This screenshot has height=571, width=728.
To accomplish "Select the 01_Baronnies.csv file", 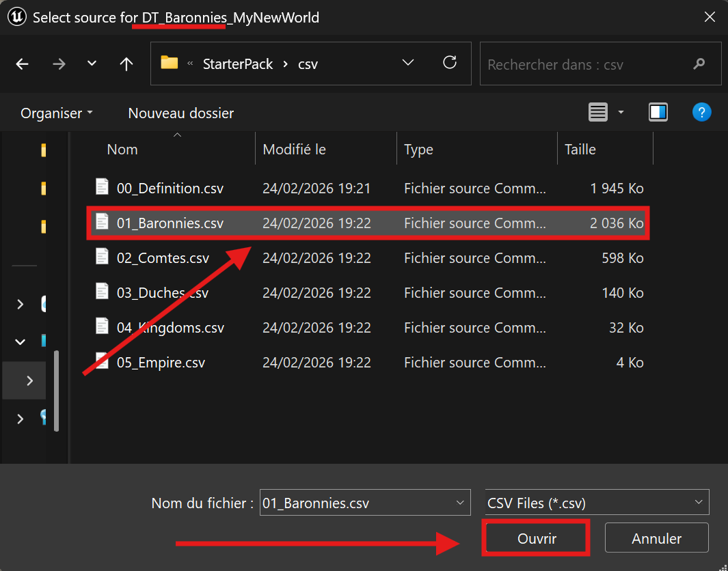I will coord(369,223).
